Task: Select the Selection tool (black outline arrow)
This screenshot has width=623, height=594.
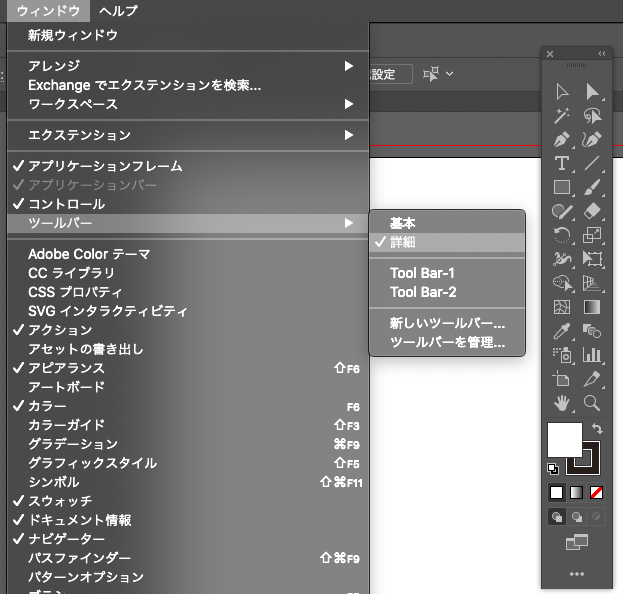Action: click(x=562, y=92)
